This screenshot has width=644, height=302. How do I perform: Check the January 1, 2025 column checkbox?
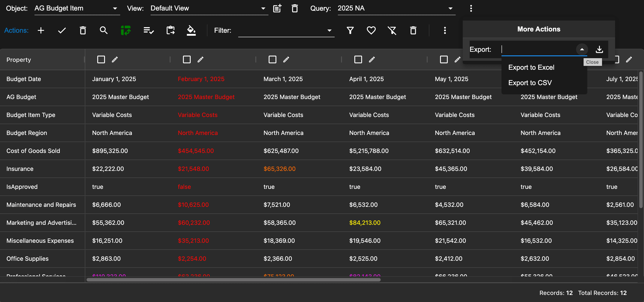point(101,59)
